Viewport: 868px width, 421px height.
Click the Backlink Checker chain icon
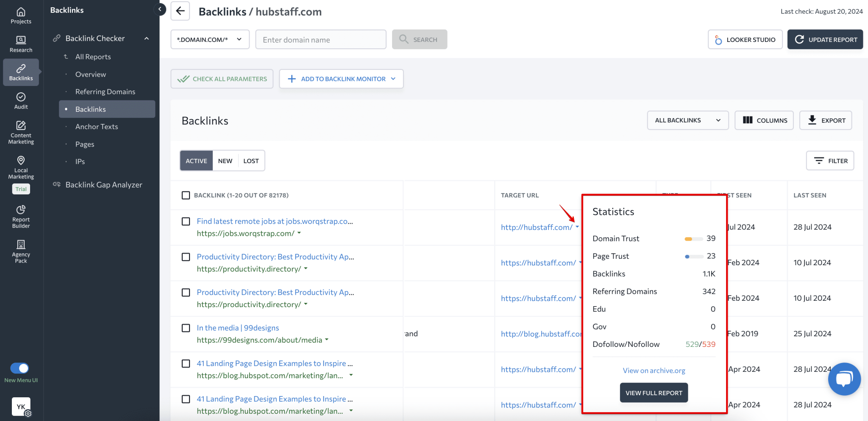click(56, 38)
